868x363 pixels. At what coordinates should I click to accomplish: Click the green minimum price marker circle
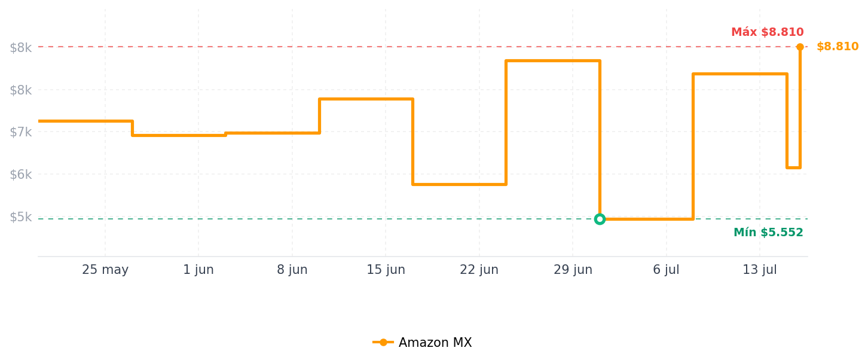(x=600, y=219)
